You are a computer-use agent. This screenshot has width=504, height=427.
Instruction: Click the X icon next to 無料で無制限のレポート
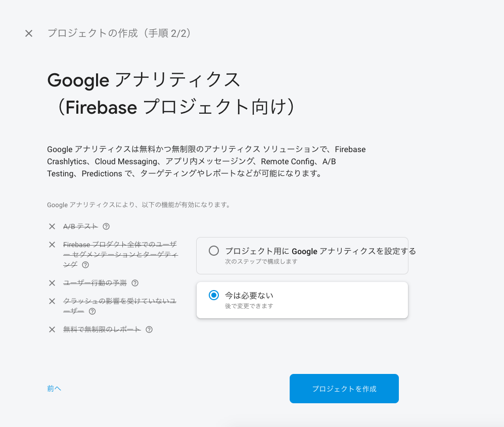[x=52, y=329]
